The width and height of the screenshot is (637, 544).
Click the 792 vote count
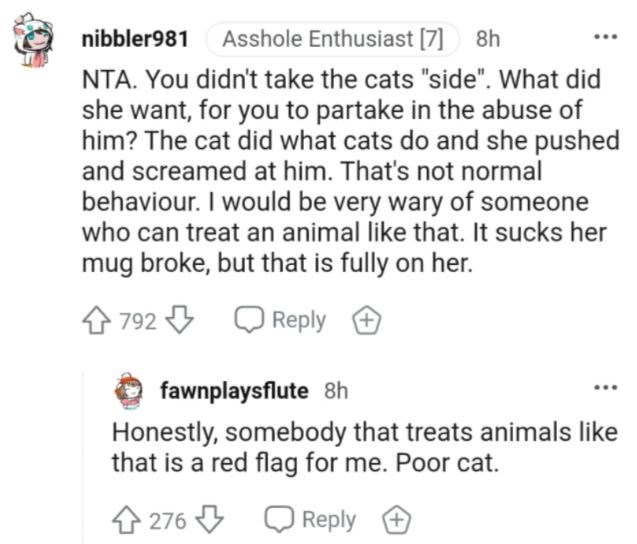tap(138, 321)
